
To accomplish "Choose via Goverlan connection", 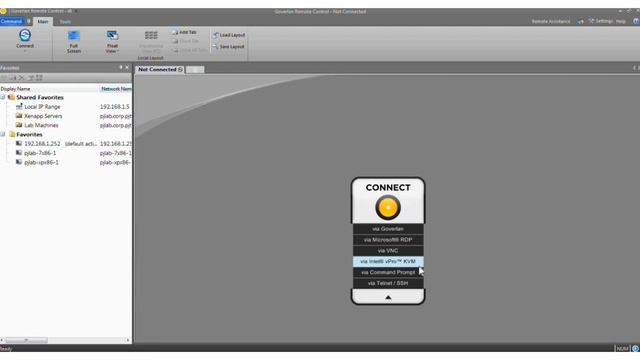I will click(x=388, y=229).
